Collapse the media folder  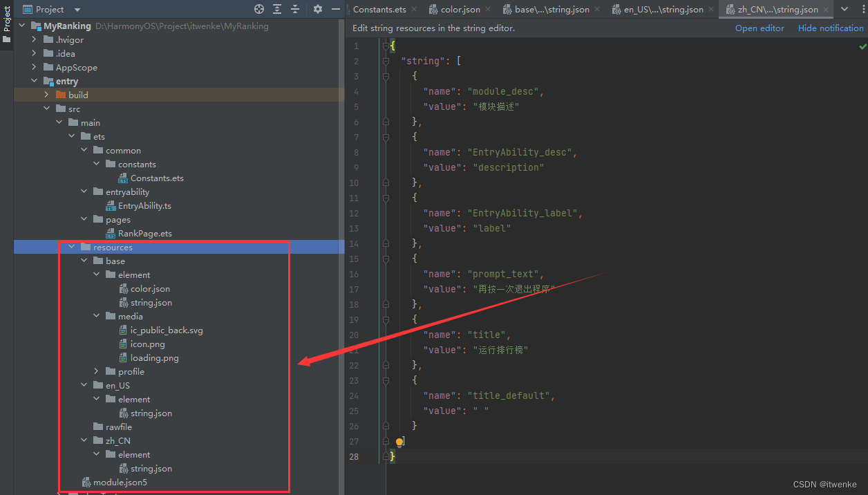tap(97, 317)
